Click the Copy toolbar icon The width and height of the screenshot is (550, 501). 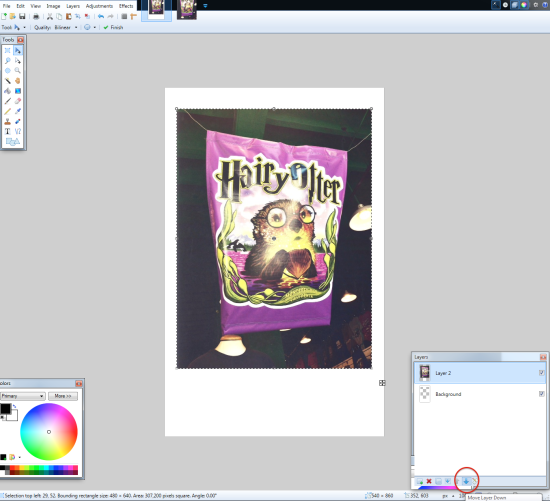tap(59, 16)
